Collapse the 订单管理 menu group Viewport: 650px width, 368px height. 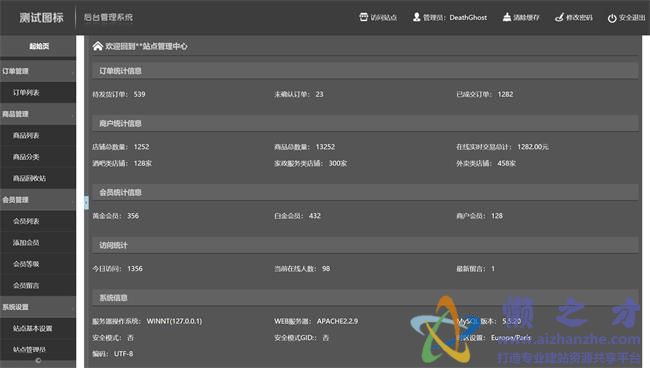[38, 71]
